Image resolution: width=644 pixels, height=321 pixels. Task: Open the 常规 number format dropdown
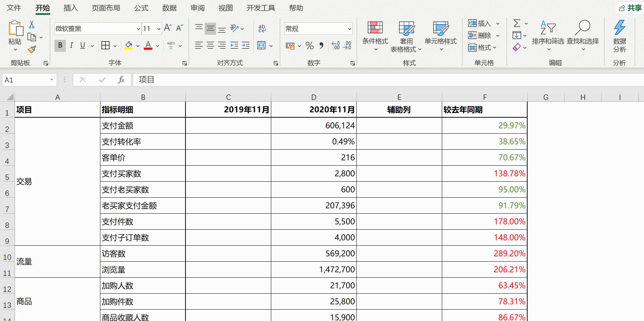pos(349,28)
